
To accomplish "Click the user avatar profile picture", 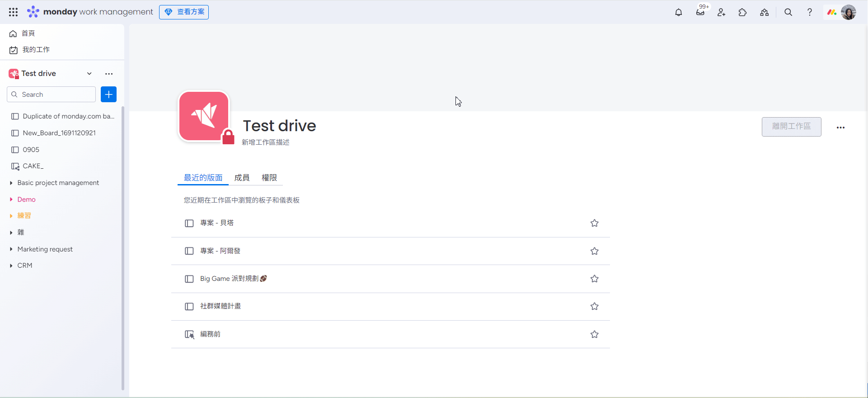I will point(849,12).
